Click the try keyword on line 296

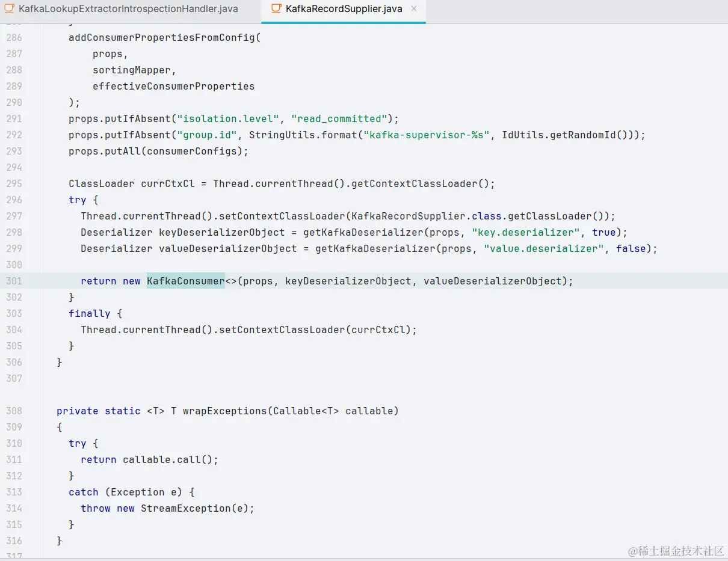point(78,200)
